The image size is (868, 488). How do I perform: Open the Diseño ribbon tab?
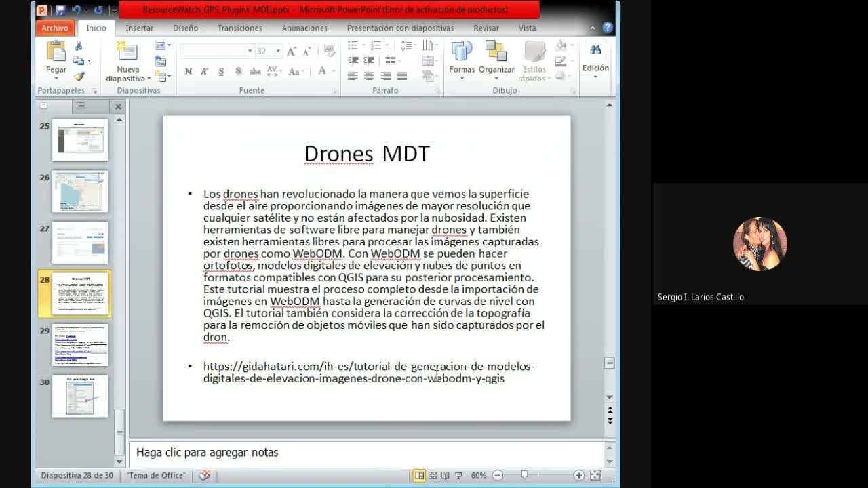pos(185,28)
